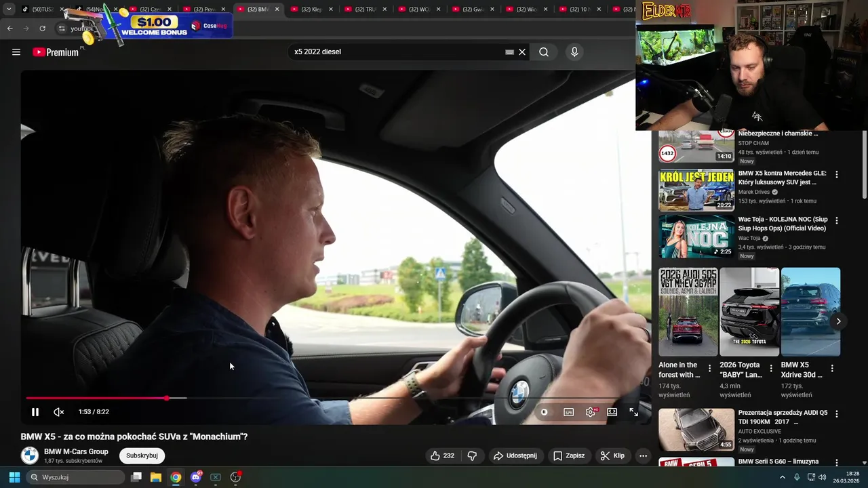This screenshot has width=868, height=488.
Task: Click taskbar Wyszukaj search box
Action: (x=76, y=477)
